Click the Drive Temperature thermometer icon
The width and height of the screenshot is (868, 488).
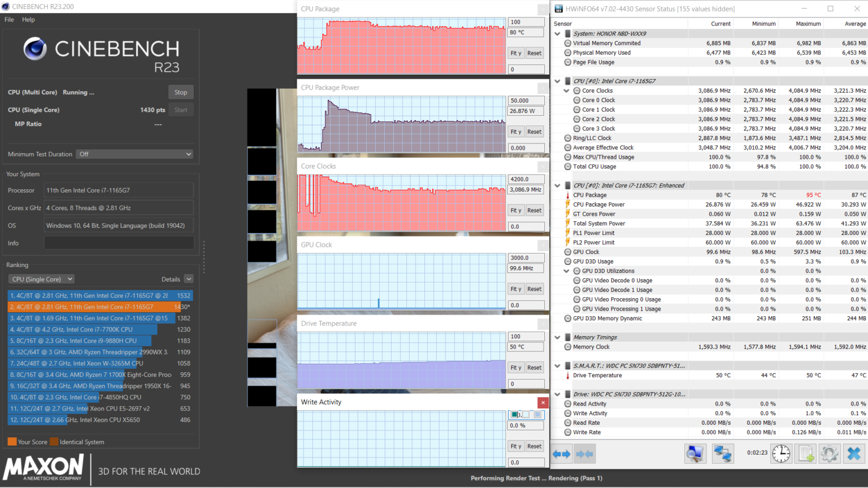pos(567,375)
